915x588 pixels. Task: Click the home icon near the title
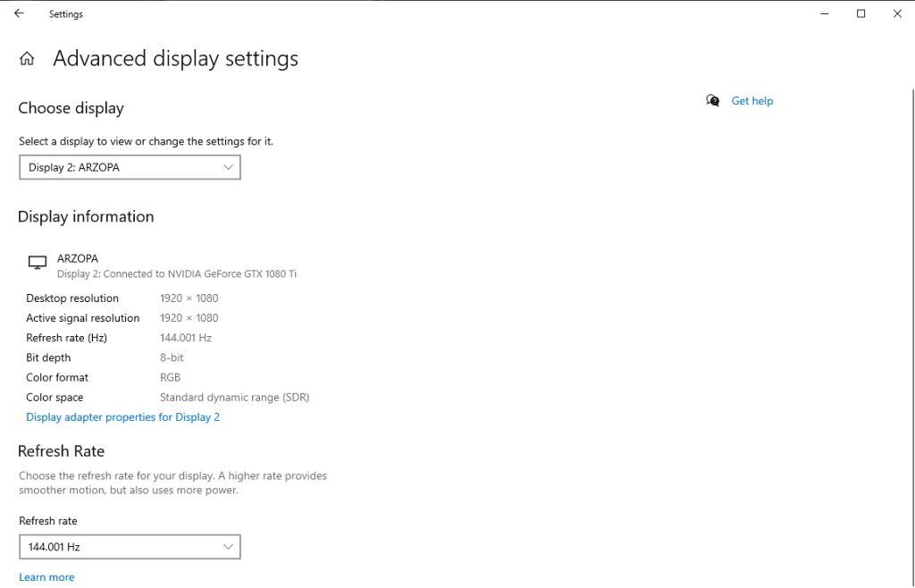[26, 57]
